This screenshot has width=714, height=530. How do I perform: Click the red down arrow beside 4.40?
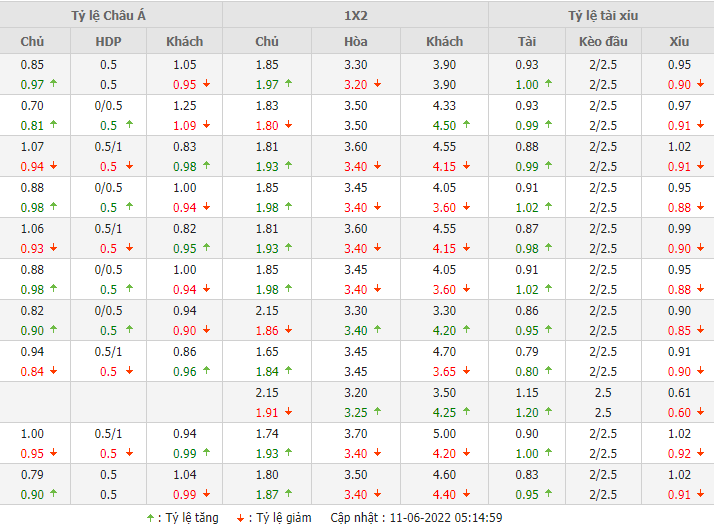click(x=467, y=495)
